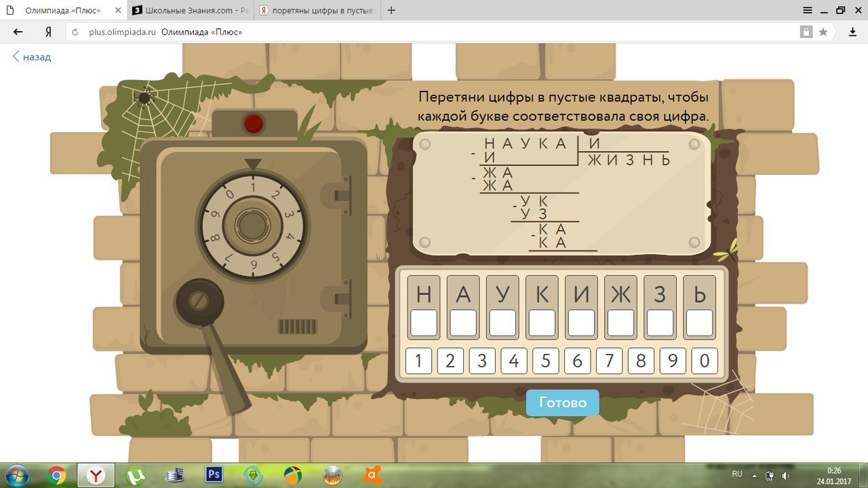Select digit tile 3

pyautogui.click(x=482, y=361)
